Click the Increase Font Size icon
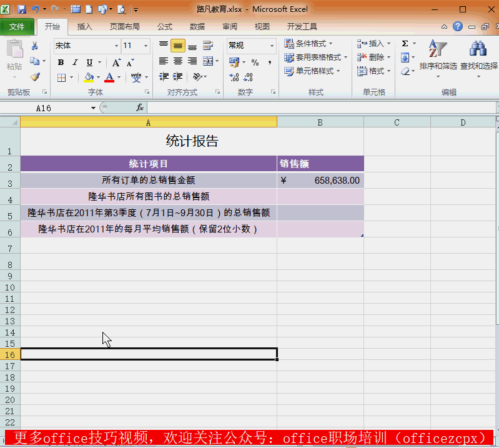This screenshot has height=448, width=499. coord(116,62)
